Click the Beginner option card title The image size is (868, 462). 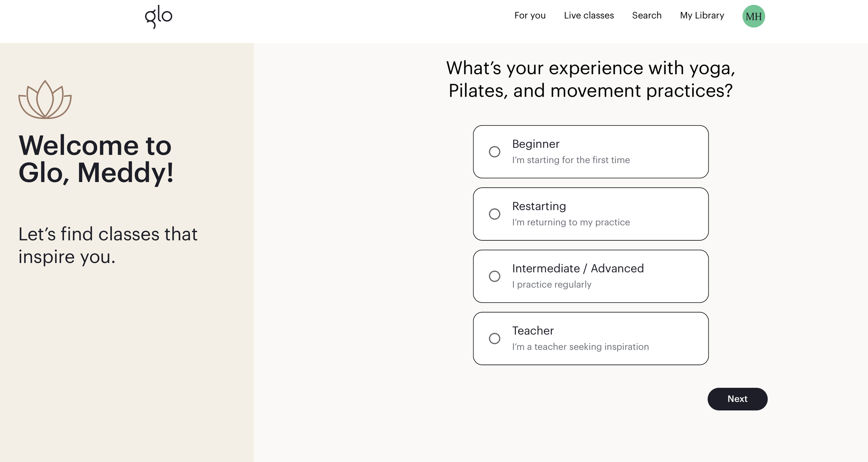click(536, 144)
